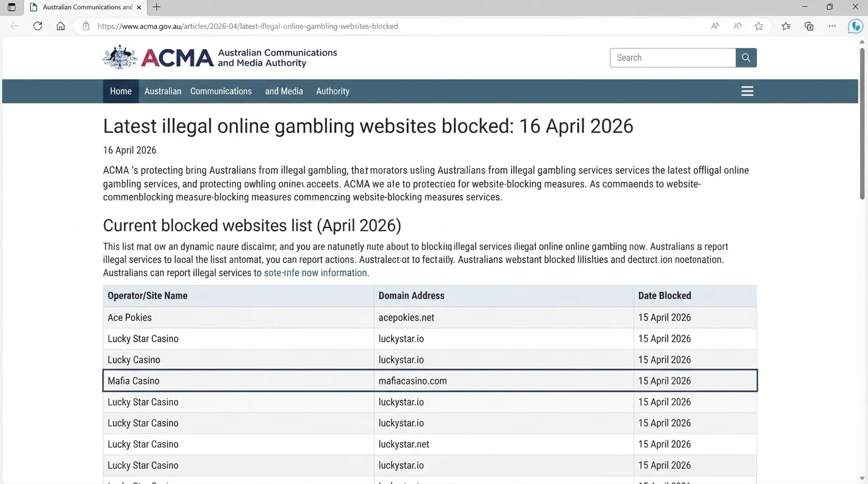This screenshot has width=868, height=484.
Task: Follow the 'sote-ınfe now information' link
Action: tap(315, 273)
